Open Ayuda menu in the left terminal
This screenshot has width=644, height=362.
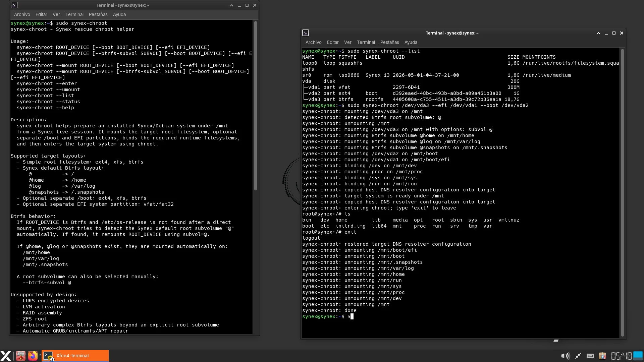tap(119, 14)
